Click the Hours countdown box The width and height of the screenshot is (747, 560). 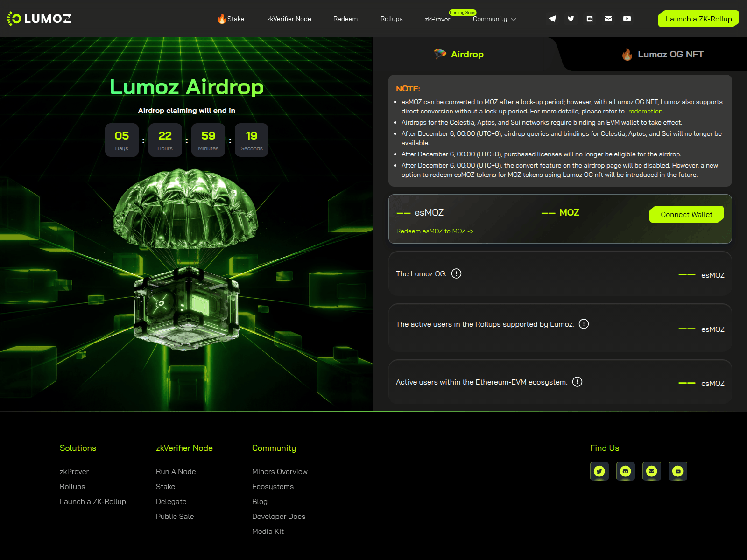(x=165, y=140)
